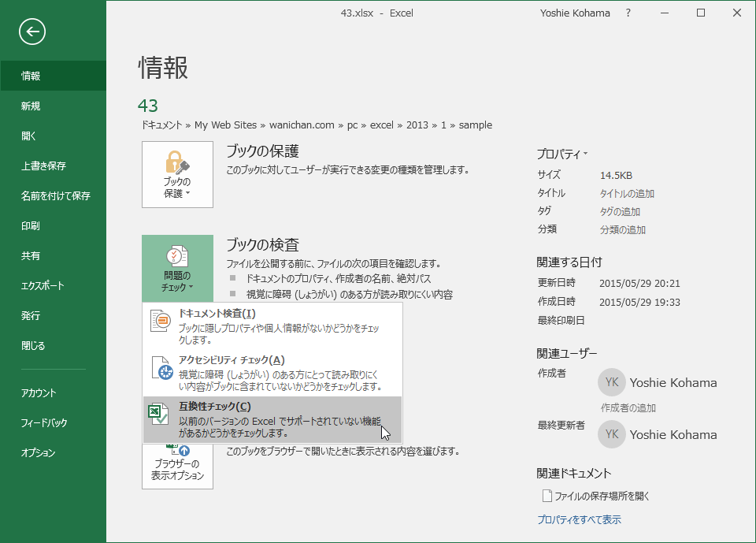Click the Document Inspector icon
This screenshot has width=756, height=543.
pos(161,321)
